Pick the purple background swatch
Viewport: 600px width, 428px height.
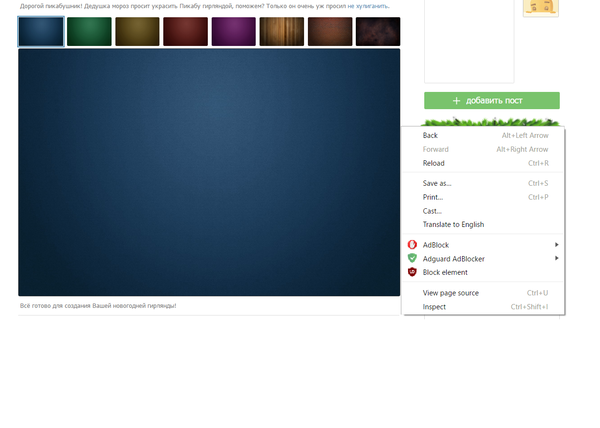tap(233, 32)
